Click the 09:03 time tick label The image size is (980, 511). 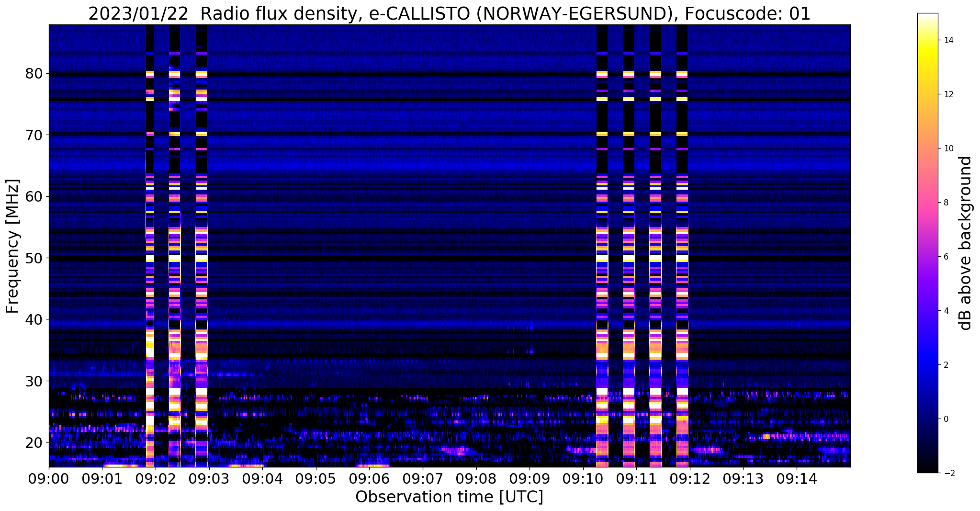coord(209,478)
